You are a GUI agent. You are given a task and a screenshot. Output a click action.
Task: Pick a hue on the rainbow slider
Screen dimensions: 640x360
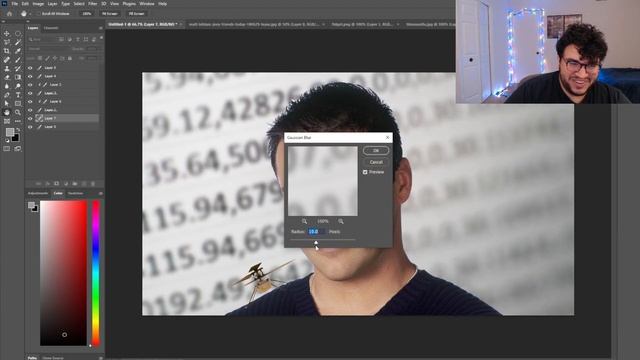point(96,273)
